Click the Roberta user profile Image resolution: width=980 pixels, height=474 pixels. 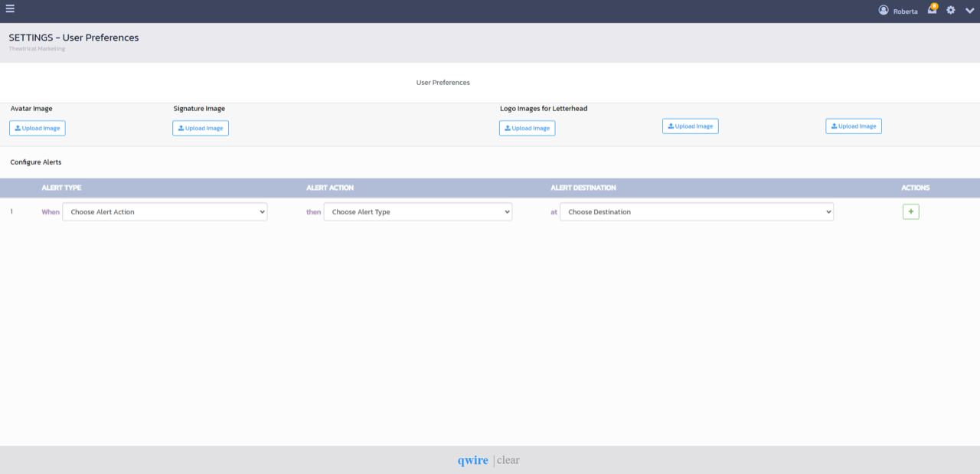[x=898, y=11]
